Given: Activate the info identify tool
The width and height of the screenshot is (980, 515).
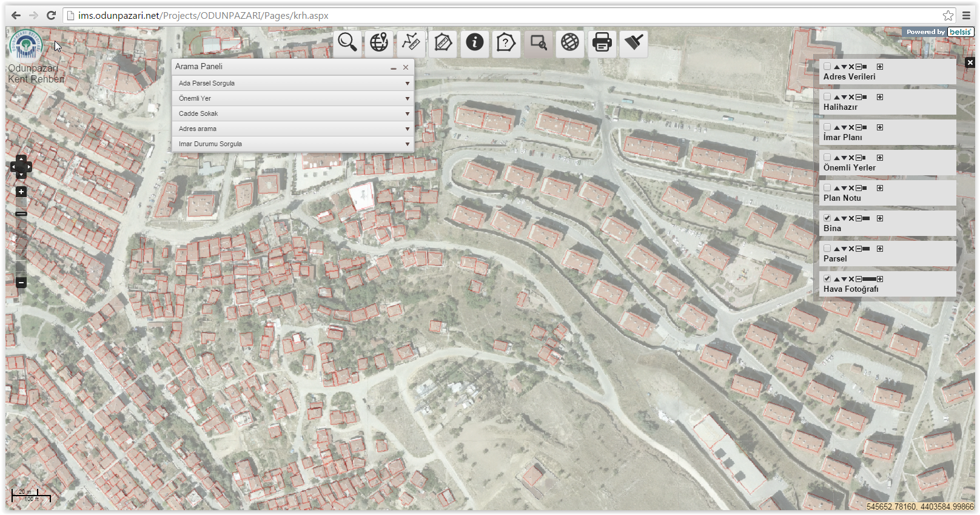Looking at the screenshot, I should pyautogui.click(x=474, y=42).
